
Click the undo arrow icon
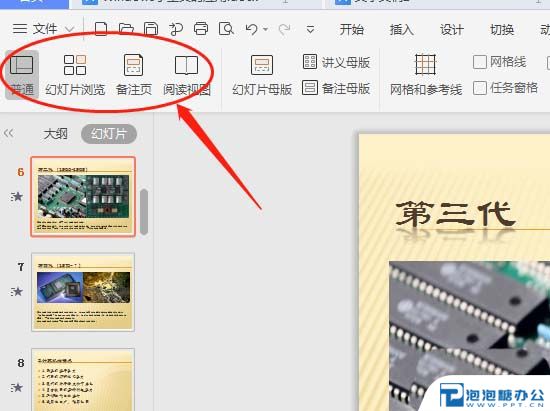pos(251,29)
